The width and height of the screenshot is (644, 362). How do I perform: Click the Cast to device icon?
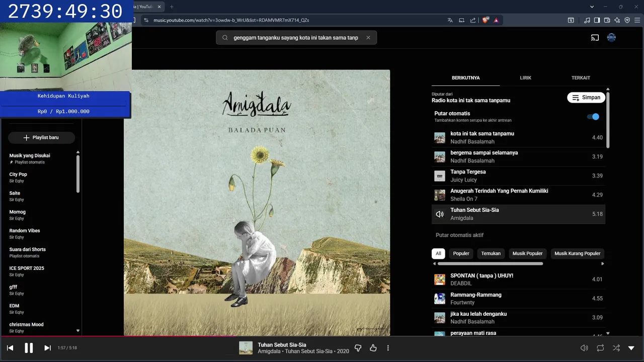tap(595, 38)
